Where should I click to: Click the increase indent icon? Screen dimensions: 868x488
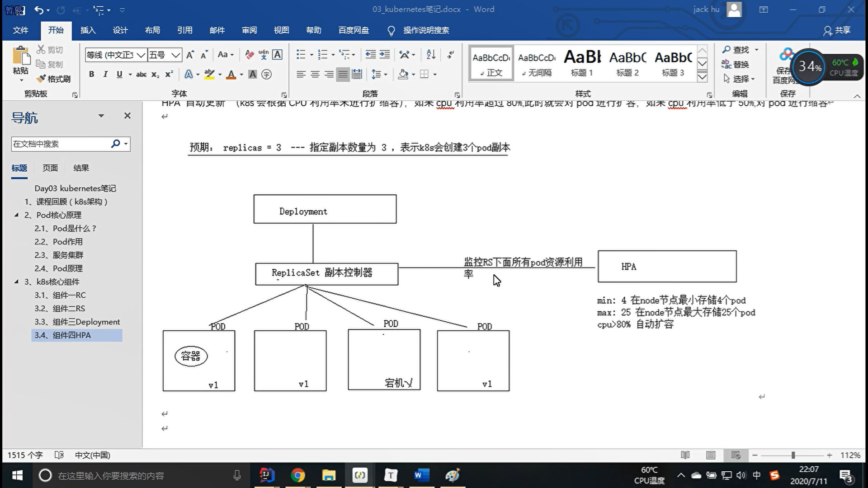click(x=385, y=55)
